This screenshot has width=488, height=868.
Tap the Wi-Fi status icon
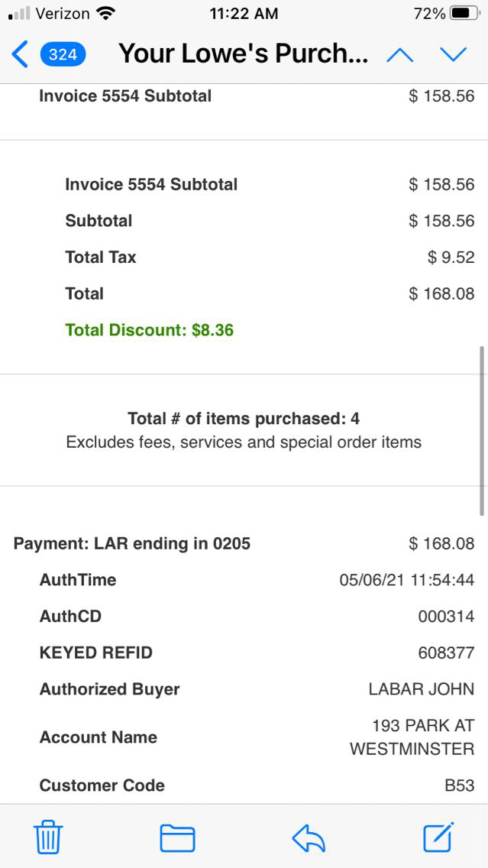point(106,14)
